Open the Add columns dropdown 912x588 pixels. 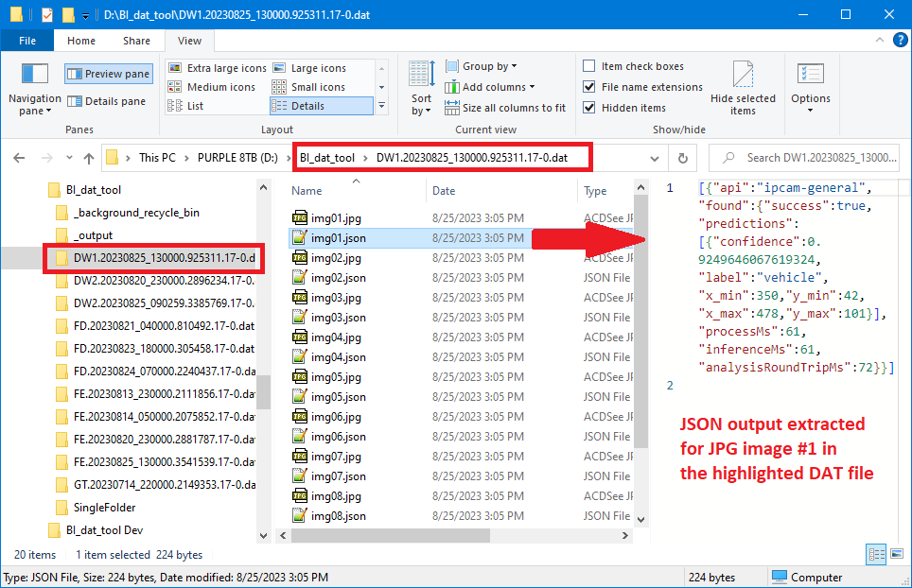point(490,87)
